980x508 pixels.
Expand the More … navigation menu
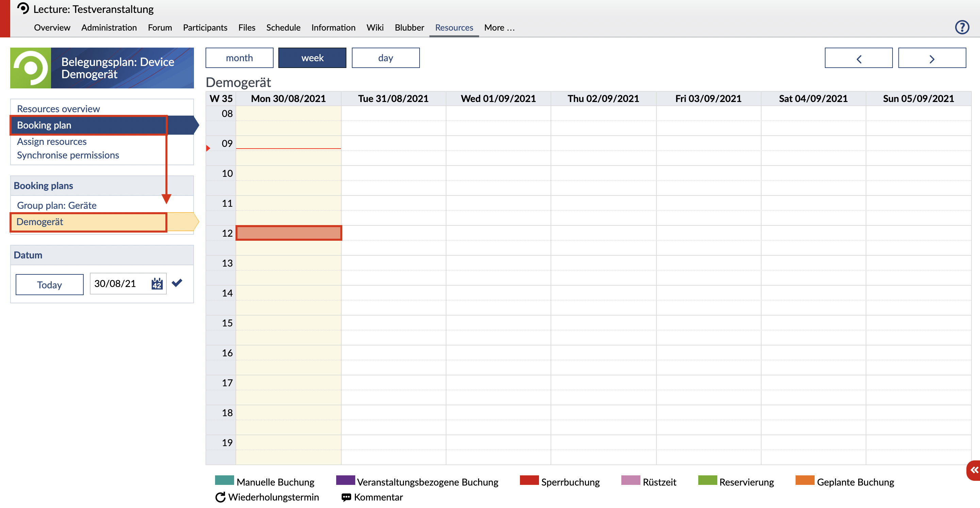499,28
